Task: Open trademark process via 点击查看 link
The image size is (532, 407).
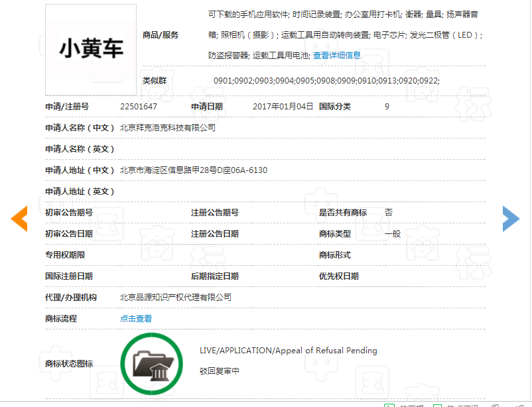Action: [x=136, y=318]
